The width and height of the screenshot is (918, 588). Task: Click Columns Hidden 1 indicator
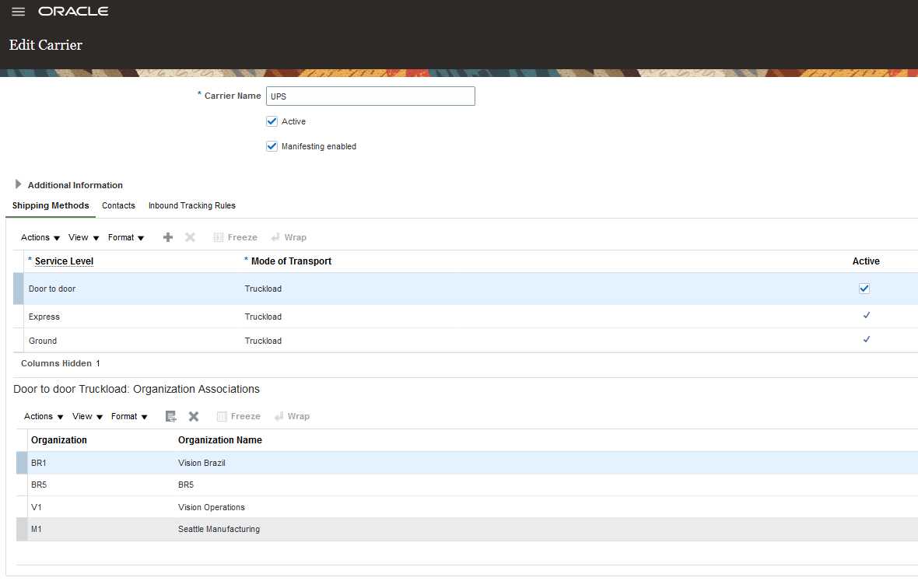[61, 363]
